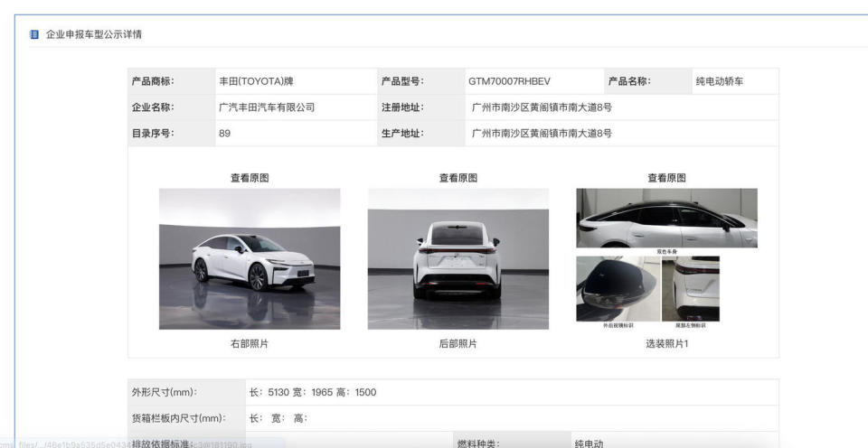Screen dimensions: 868x448
Task: Select the rear view car photo thumbnail
Action: [458, 259]
